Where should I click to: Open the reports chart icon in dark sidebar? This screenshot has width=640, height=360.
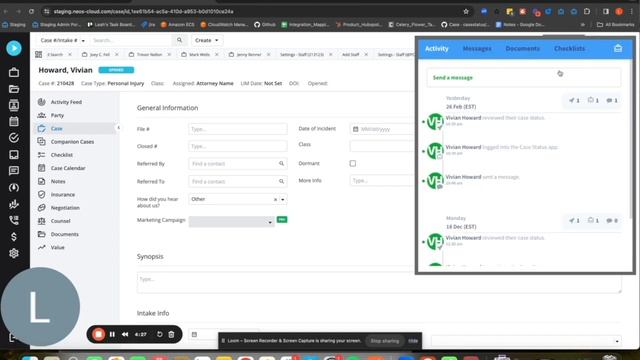coord(14,204)
